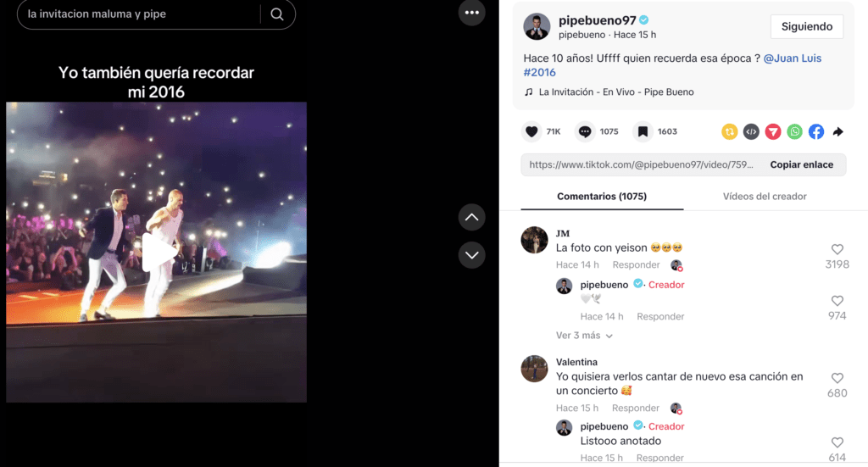Open more share options arrow

click(x=837, y=131)
